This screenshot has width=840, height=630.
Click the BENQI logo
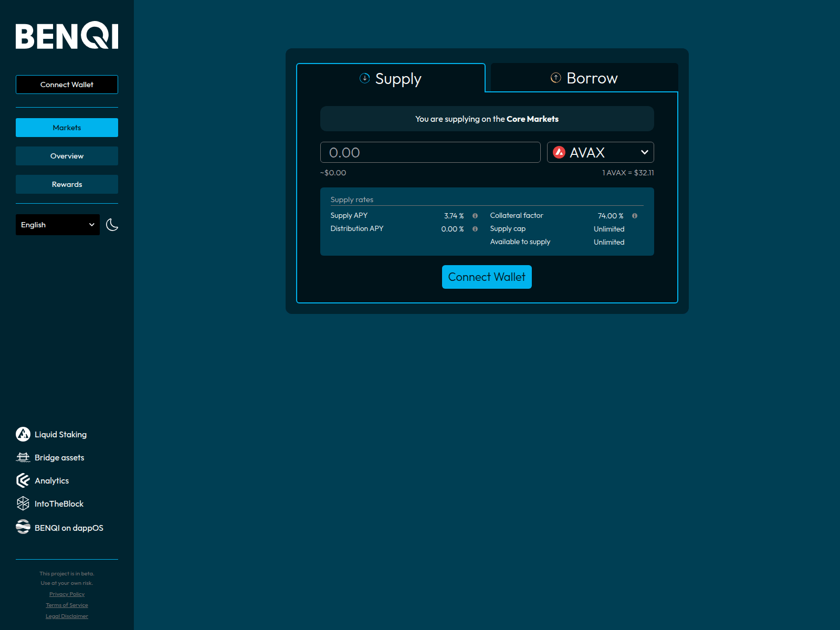tap(67, 36)
